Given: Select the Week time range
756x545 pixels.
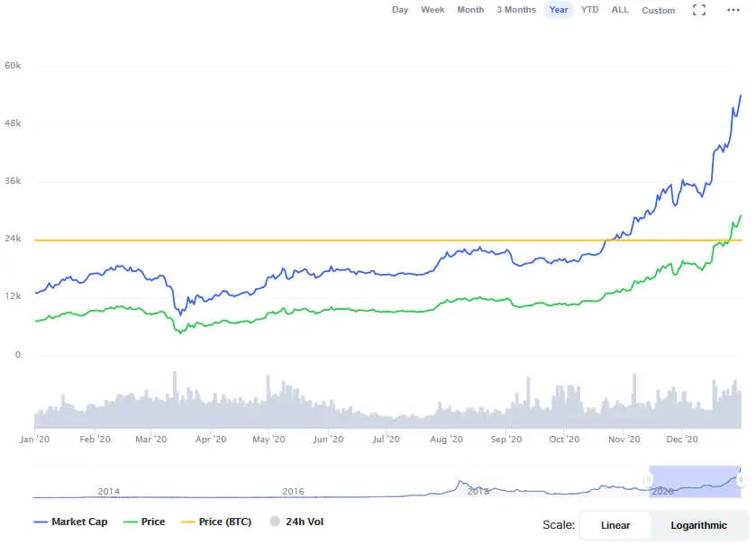Looking at the screenshot, I should coord(433,10).
